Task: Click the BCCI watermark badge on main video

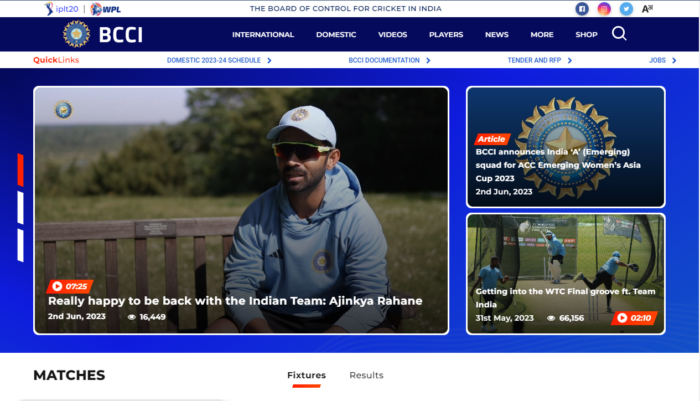Action: (x=63, y=110)
